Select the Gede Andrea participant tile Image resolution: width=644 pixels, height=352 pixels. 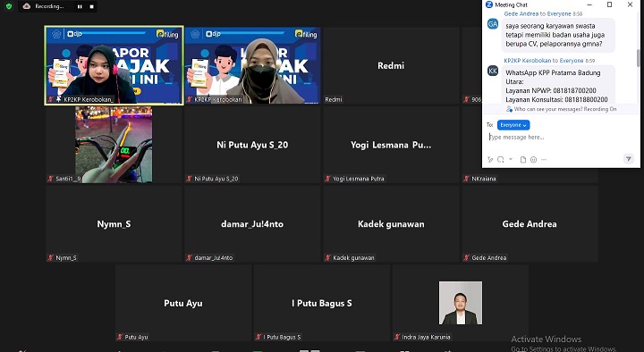[530, 224]
